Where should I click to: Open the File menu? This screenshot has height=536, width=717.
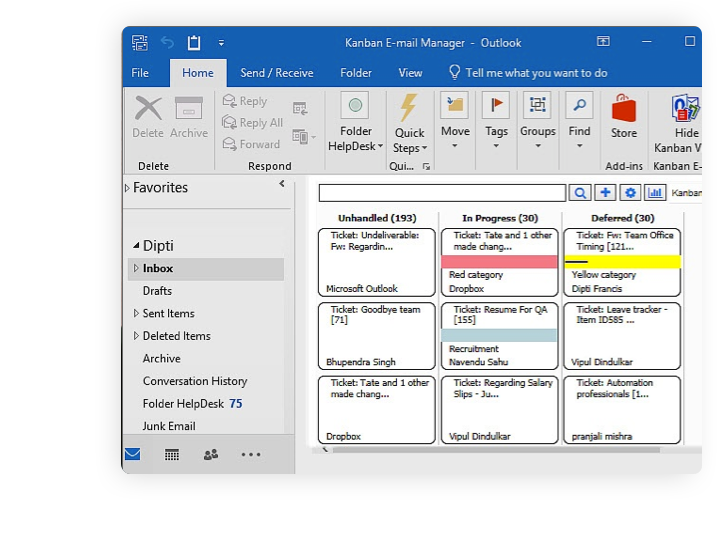tap(140, 73)
